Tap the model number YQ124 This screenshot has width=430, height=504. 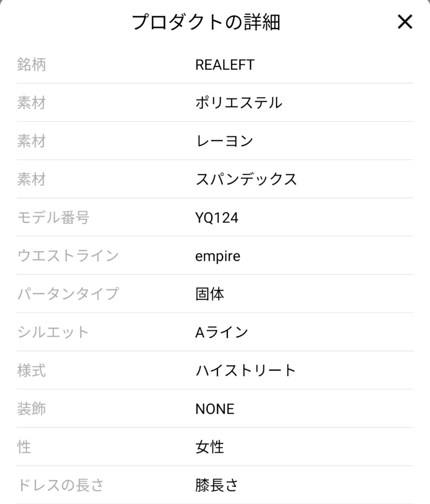click(217, 218)
